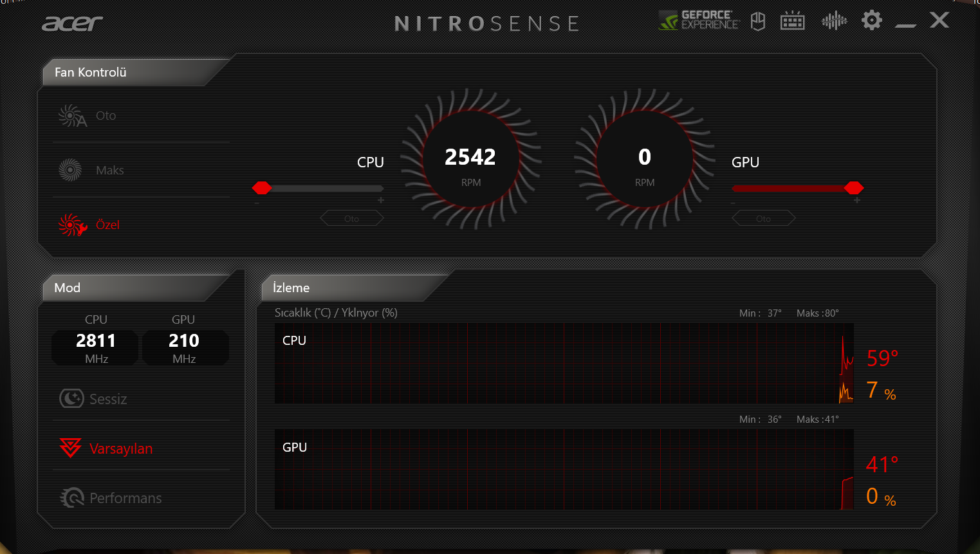Close the NitroSense window
The image size is (980, 554).
pos(939,20)
